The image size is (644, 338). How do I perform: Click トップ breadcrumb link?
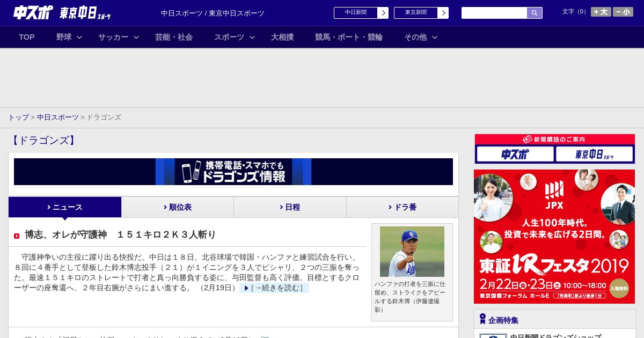(x=19, y=117)
